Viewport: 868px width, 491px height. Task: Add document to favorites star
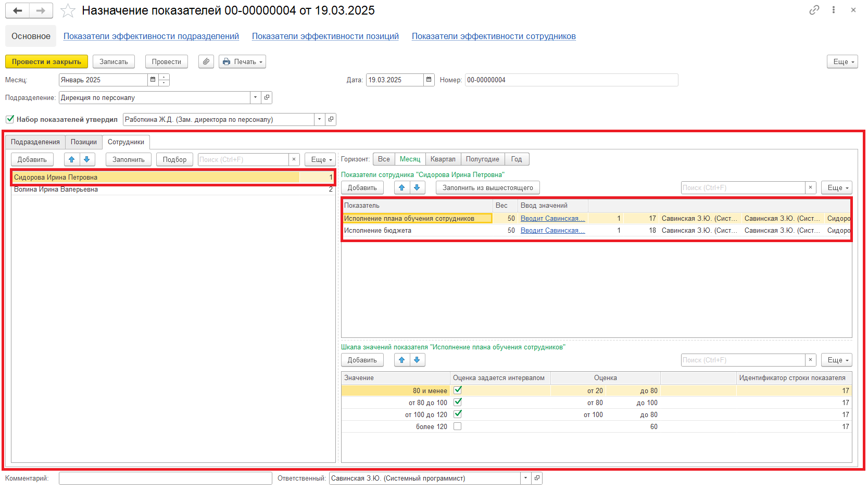(68, 11)
